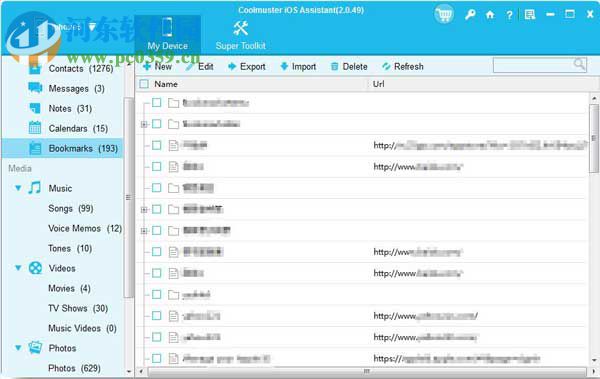Create a bookmark with New button
Image resolution: width=600 pixels, height=379 pixels.
point(157,67)
